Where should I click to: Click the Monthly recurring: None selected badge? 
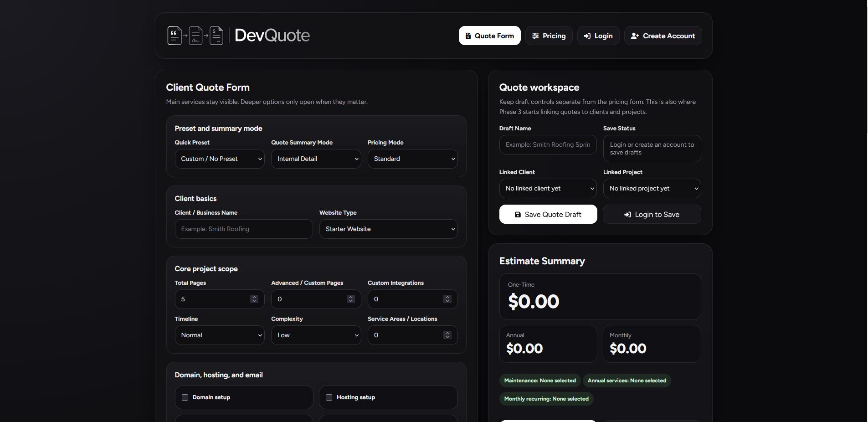[546, 399]
